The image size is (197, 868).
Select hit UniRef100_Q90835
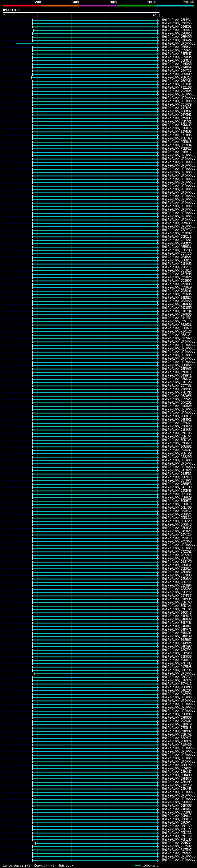[177, 314]
